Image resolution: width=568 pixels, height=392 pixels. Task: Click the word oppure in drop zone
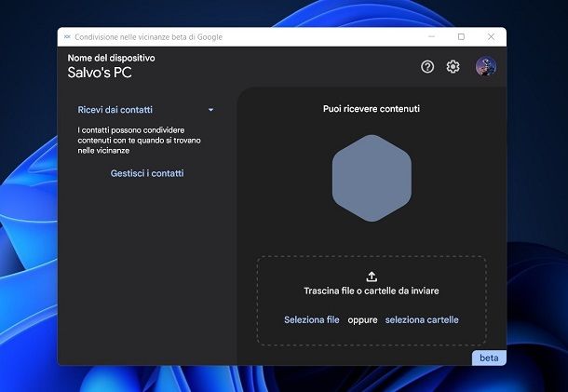pyautogui.click(x=362, y=320)
